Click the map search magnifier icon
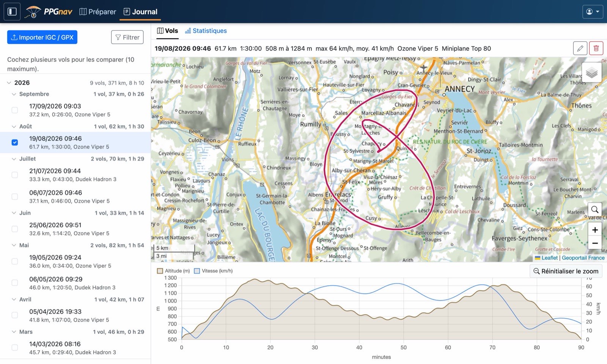The width and height of the screenshot is (607, 364). click(x=595, y=209)
